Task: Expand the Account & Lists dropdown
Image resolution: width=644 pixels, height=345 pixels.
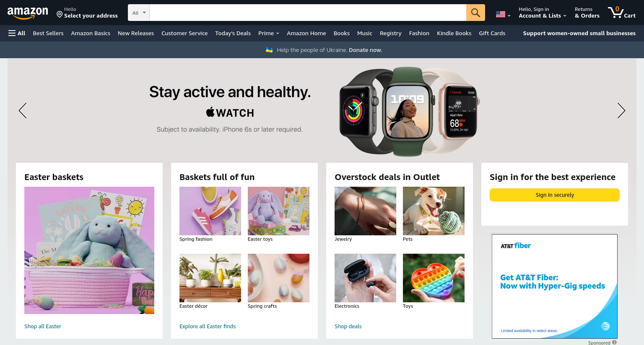Action: pyautogui.click(x=542, y=13)
